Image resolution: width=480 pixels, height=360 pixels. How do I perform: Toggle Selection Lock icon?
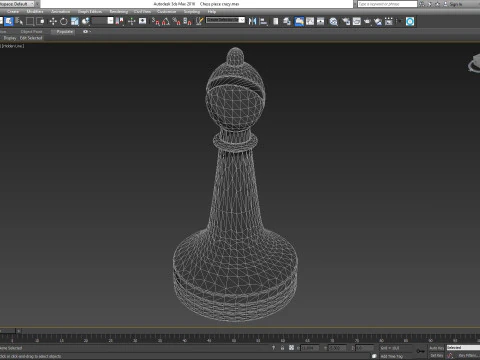click(x=282, y=348)
